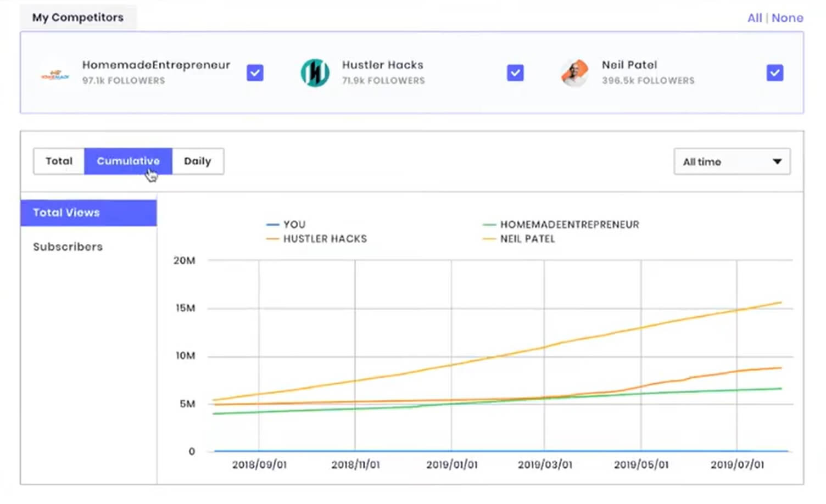
Task: Click the None competitors link
Action: click(x=787, y=18)
